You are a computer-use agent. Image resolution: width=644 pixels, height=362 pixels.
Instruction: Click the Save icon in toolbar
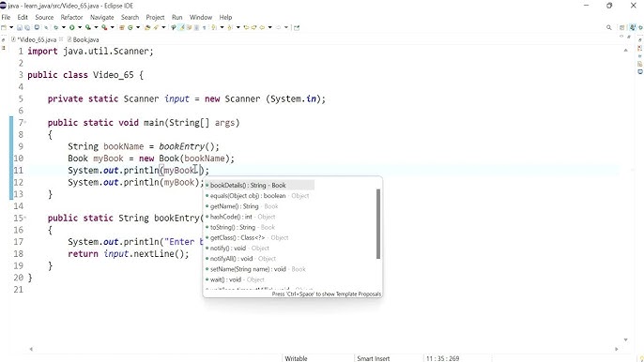tap(20, 27)
